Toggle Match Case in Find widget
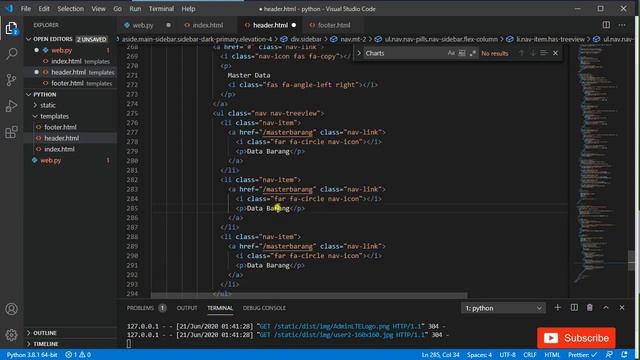The image size is (640, 360). [451, 53]
